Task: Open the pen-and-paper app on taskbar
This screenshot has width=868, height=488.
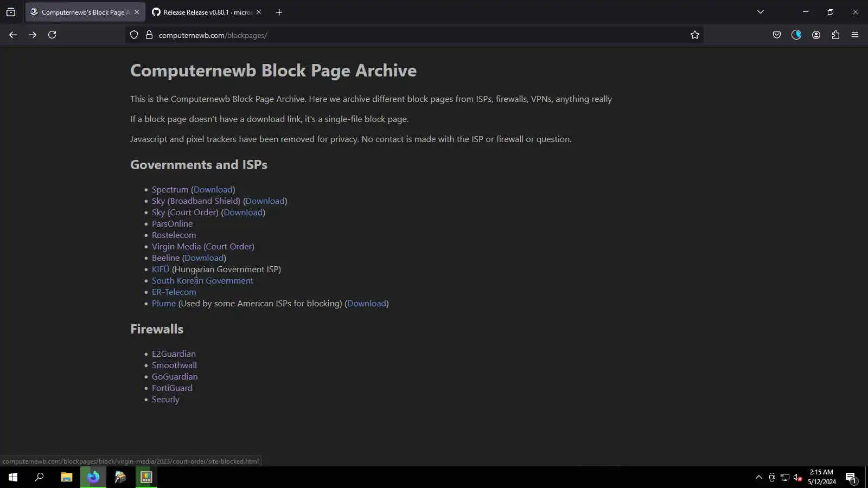Action: pyautogui.click(x=120, y=477)
